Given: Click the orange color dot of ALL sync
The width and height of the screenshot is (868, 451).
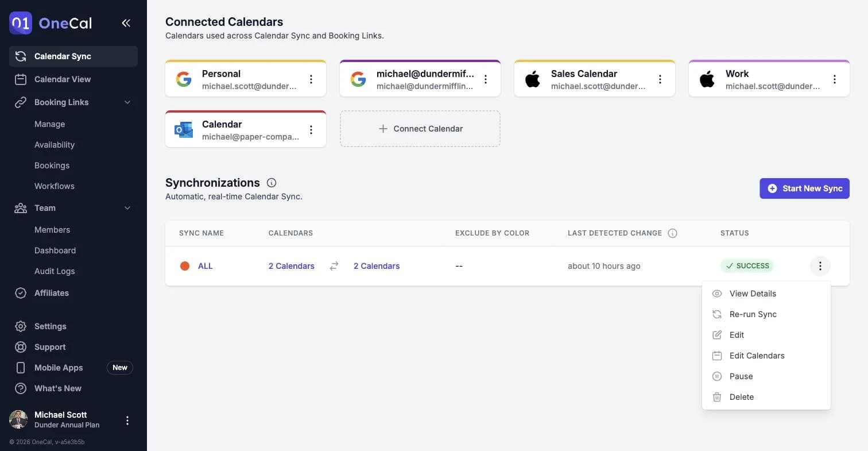Looking at the screenshot, I should pos(185,266).
